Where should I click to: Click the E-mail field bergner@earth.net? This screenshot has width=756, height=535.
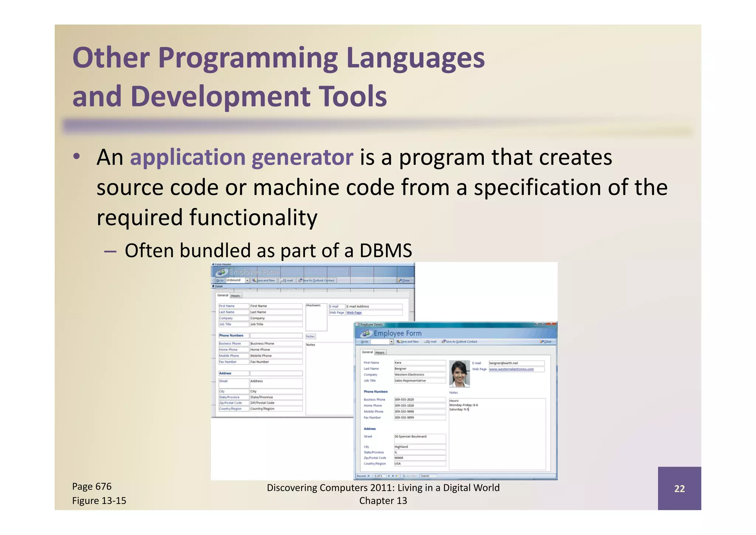tap(516, 363)
